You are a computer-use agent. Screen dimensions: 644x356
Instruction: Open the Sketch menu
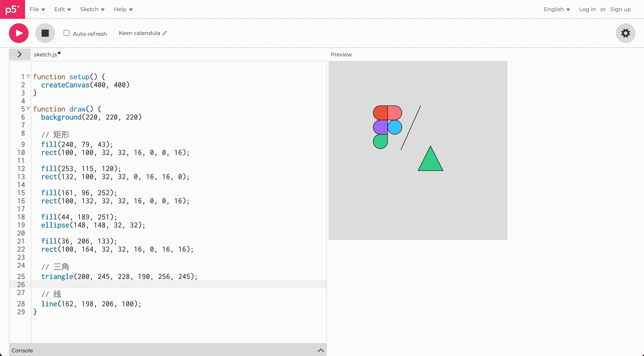(92, 9)
